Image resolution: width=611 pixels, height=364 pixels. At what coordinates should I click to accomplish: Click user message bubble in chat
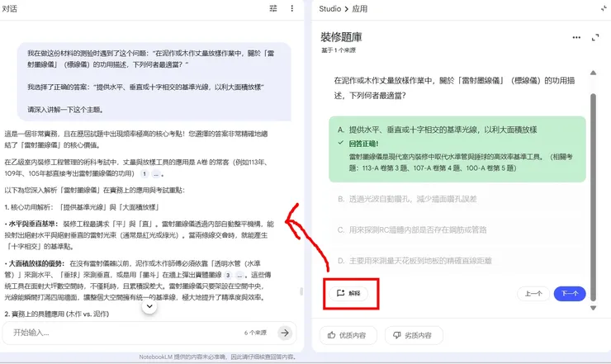pos(154,82)
